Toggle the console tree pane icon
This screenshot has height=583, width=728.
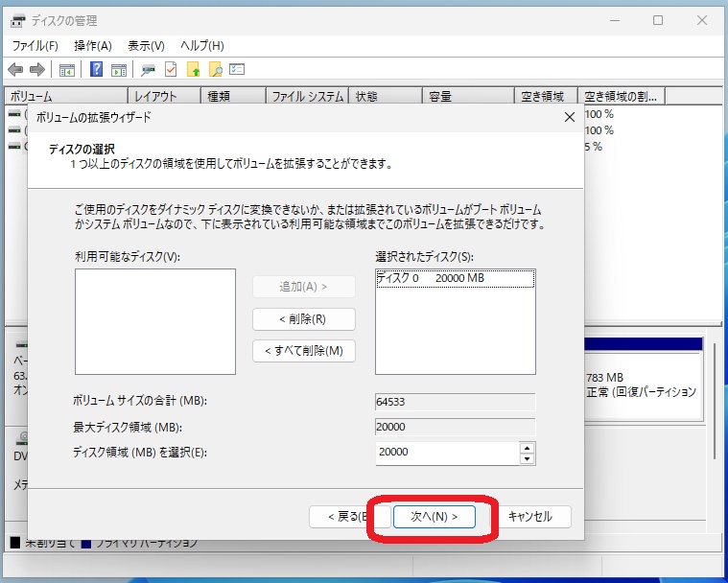coord(66,70)
